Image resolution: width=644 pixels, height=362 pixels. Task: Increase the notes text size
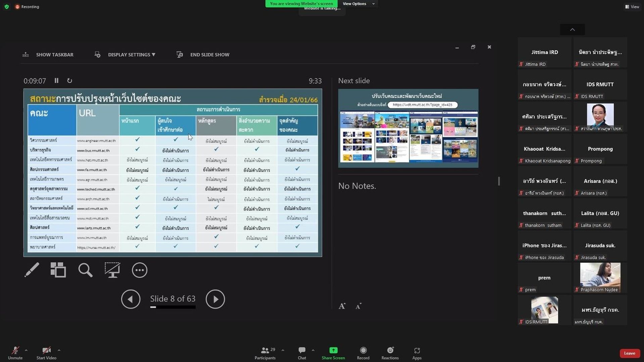tap(342, 306)
